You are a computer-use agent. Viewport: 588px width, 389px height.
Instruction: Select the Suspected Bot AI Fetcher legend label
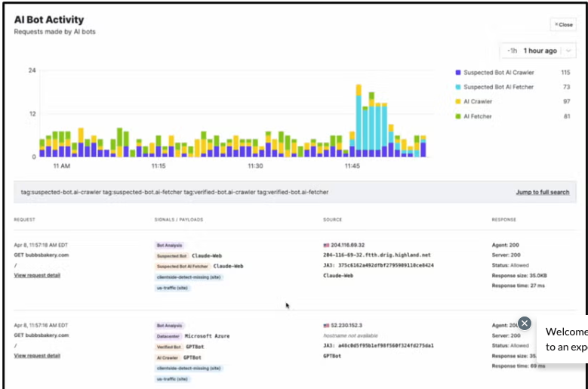498,87
